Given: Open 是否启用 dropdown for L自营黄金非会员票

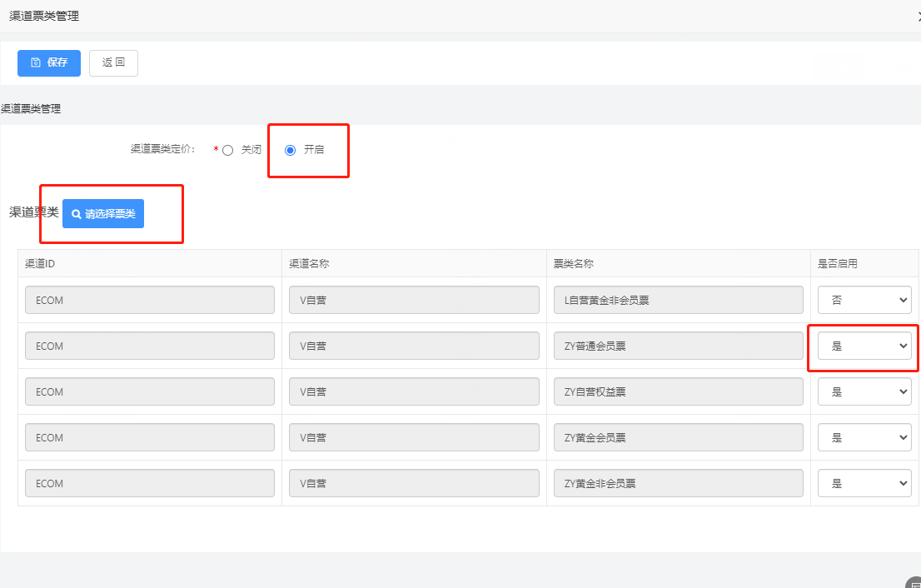Looking at the screenshot, I should (x=864, y=300).
